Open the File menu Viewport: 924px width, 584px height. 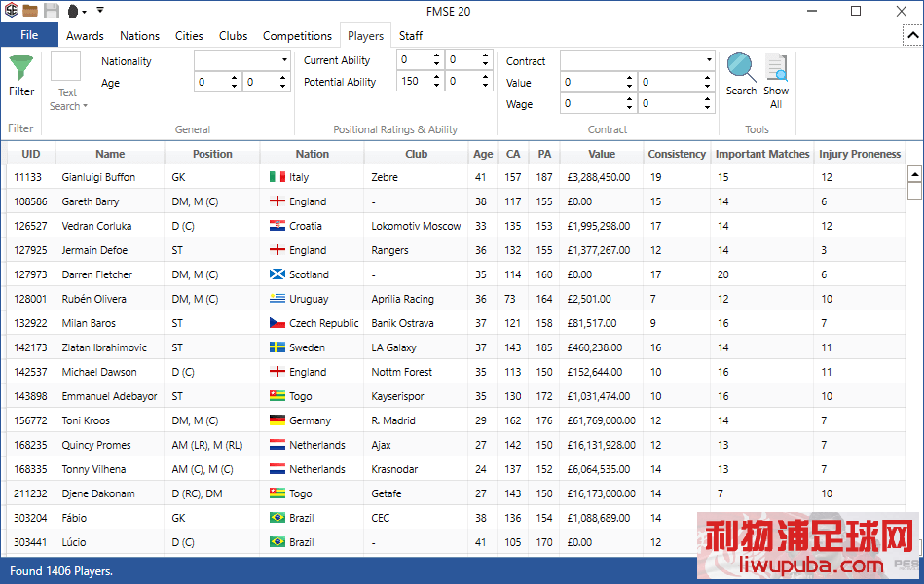point(29,35)
